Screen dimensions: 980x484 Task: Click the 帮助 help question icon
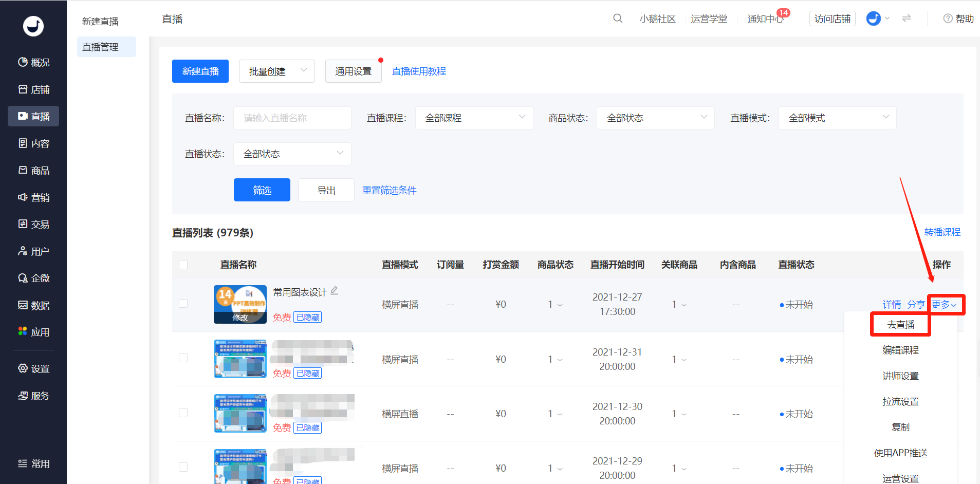pos(948,18)
